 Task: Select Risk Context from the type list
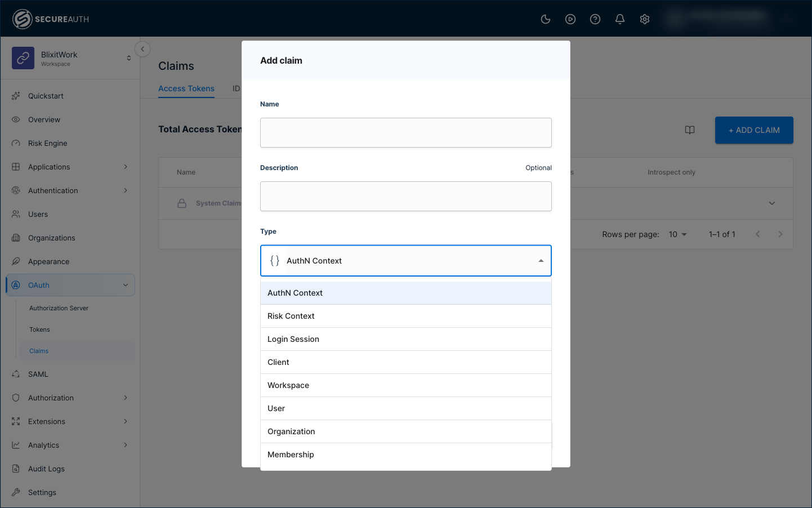pyautogui.click(x=406, y=316)
